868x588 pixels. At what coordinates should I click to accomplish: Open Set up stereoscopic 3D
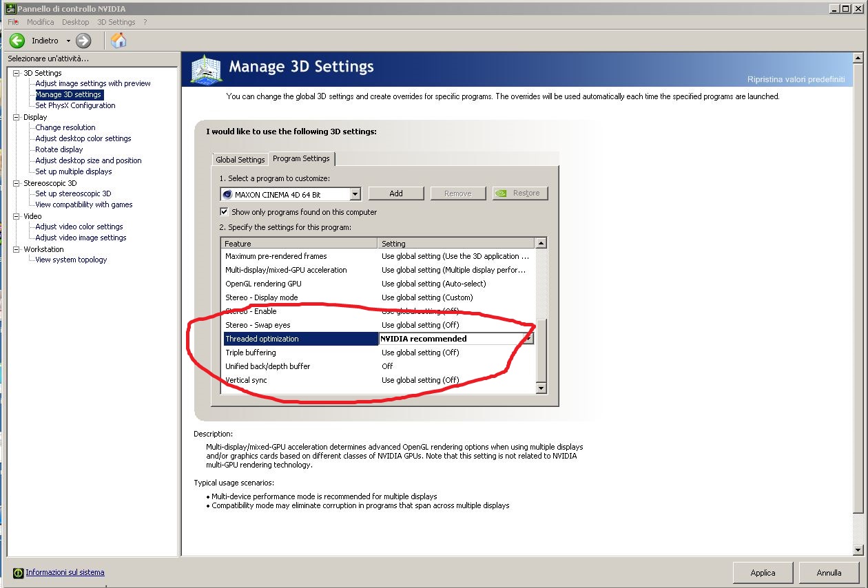click(73, 193)
